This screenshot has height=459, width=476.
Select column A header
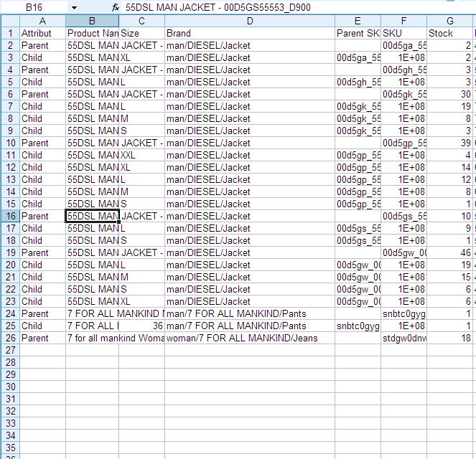point(43,21)
